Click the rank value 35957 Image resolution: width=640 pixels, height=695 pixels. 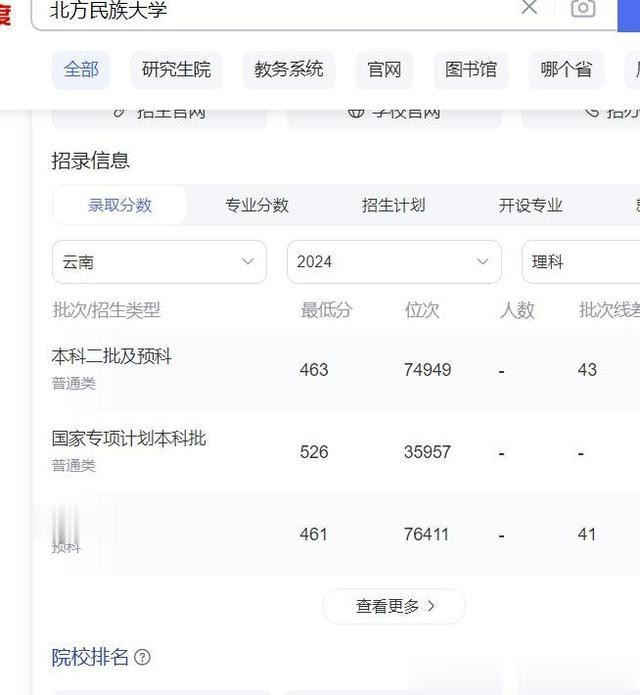tap(427, 452)
